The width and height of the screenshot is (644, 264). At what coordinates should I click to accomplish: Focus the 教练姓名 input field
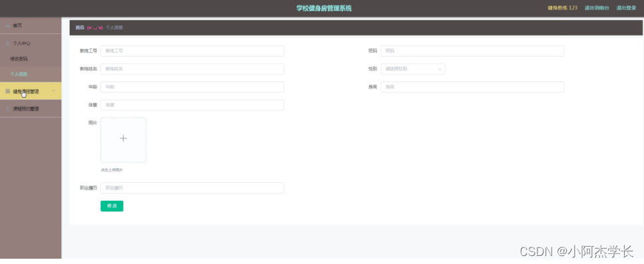(x=192, y=69)
